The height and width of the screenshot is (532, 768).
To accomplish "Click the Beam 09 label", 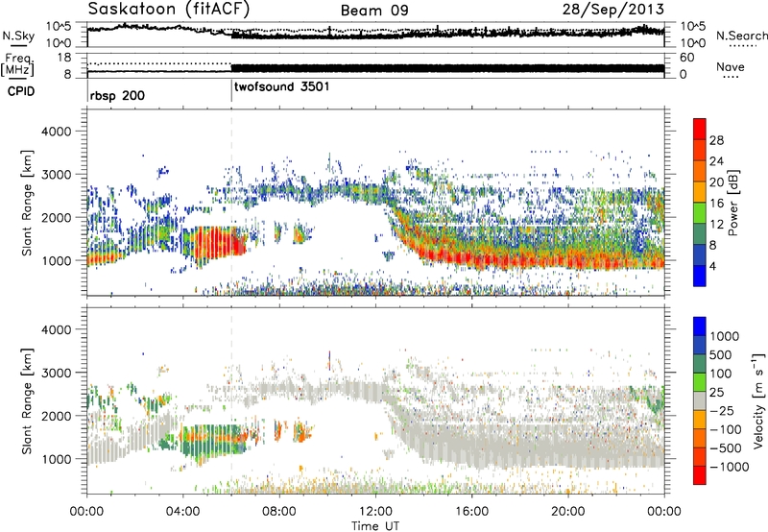I will pos(374,11).
